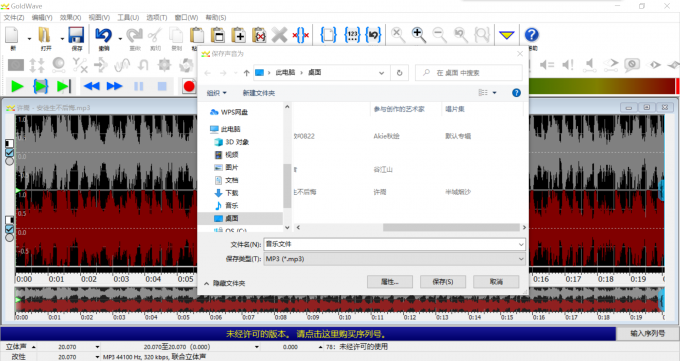Image resolution: width=680 pixels, height=361 pixels.
Task: Open the view options dropdown arrow
Action: click(494, 93)
